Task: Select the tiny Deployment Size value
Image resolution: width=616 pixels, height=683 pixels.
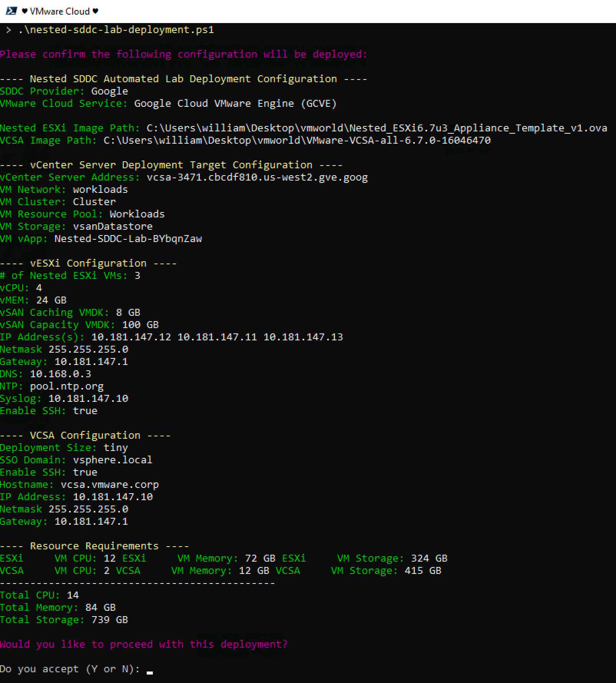Action: point(116,447)
